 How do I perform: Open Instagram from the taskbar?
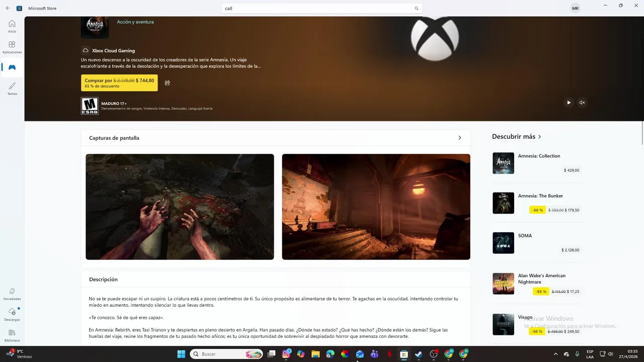point(286,354)
